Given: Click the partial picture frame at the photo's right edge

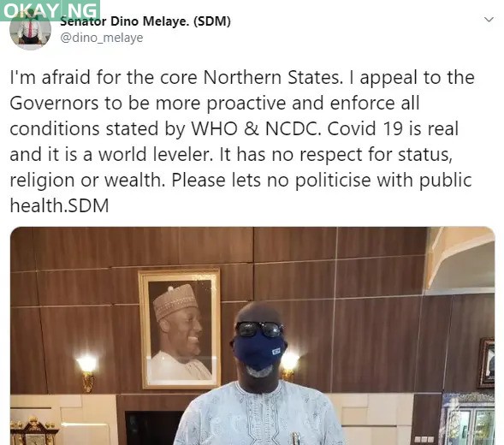Looking at the screenshot, I should click(x=487, y=363).
